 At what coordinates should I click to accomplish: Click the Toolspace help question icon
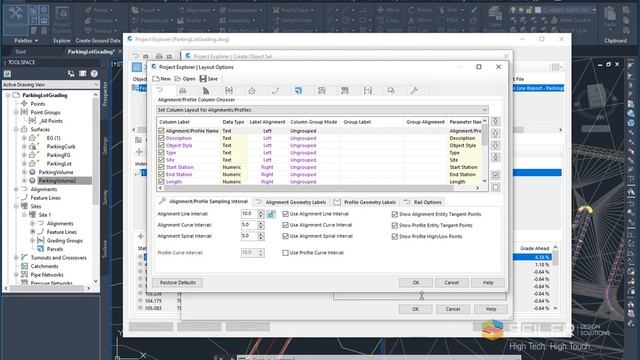94,73
